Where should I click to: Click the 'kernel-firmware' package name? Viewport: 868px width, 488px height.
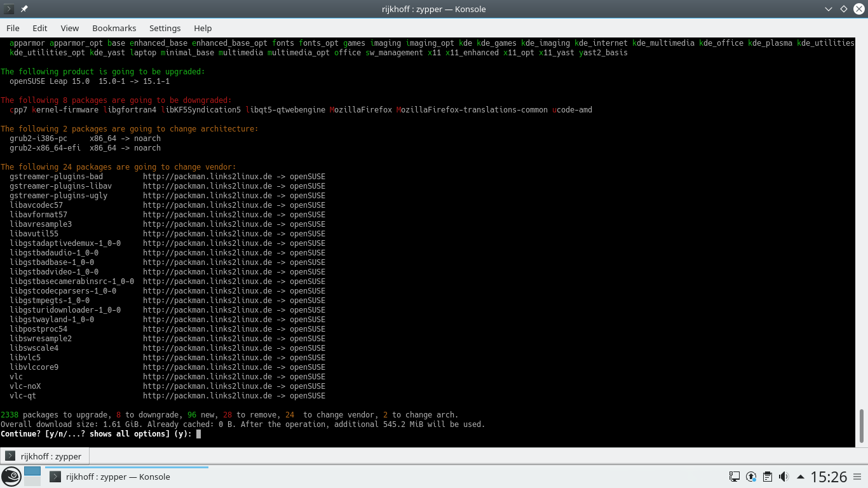(x=65, y=110)
